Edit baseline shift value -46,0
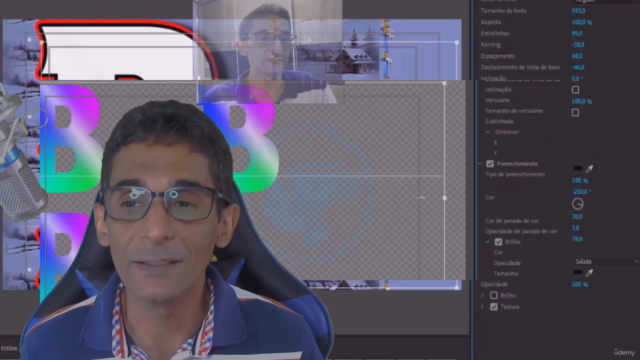Image resolution: width=640 pixels, height=360 pixels. point(578,67)
